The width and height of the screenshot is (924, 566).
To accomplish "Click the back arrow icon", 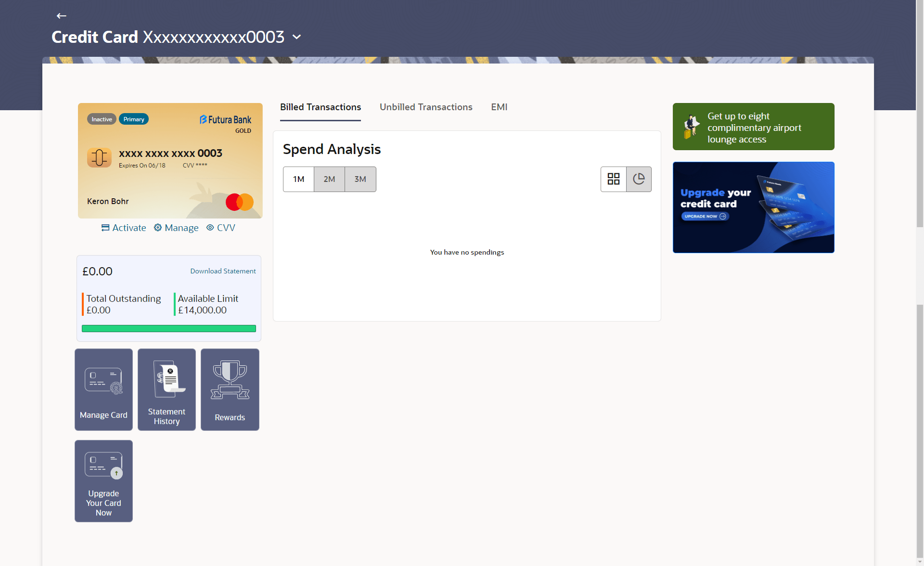I will (x=61, y=16).
